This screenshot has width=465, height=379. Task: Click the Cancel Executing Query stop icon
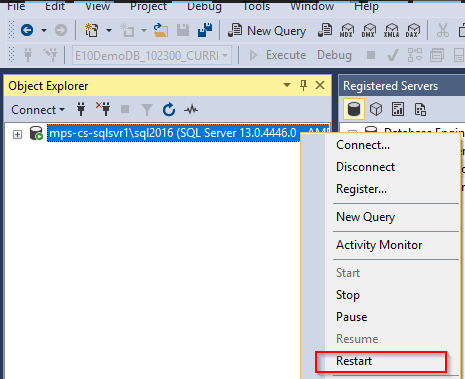point(371,55)
